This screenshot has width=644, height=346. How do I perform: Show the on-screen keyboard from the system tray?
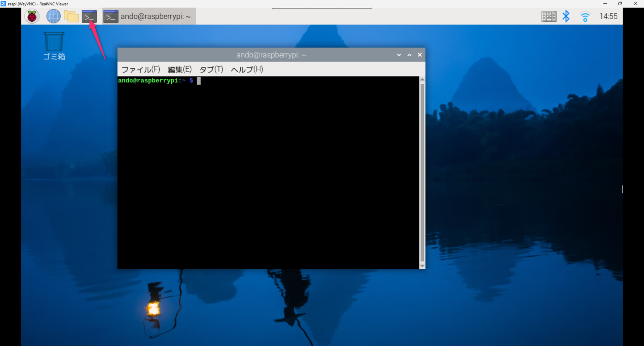[x=548, y=16]
